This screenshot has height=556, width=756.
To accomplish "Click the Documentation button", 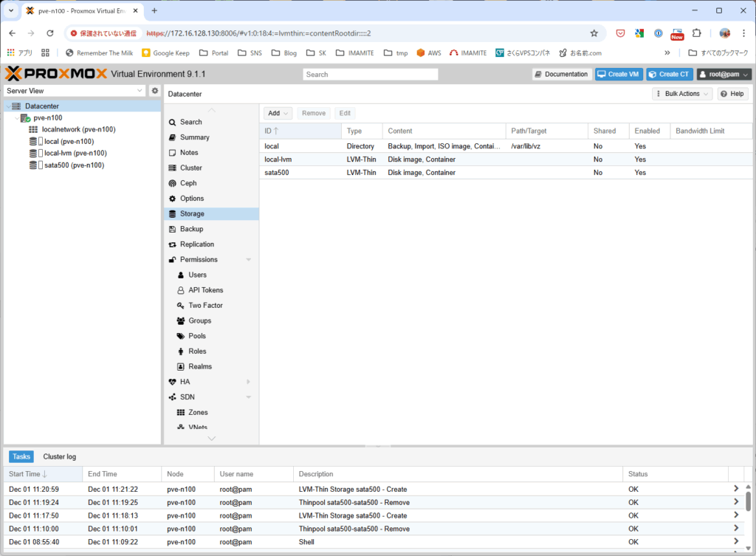I will [x=562, y=75].
